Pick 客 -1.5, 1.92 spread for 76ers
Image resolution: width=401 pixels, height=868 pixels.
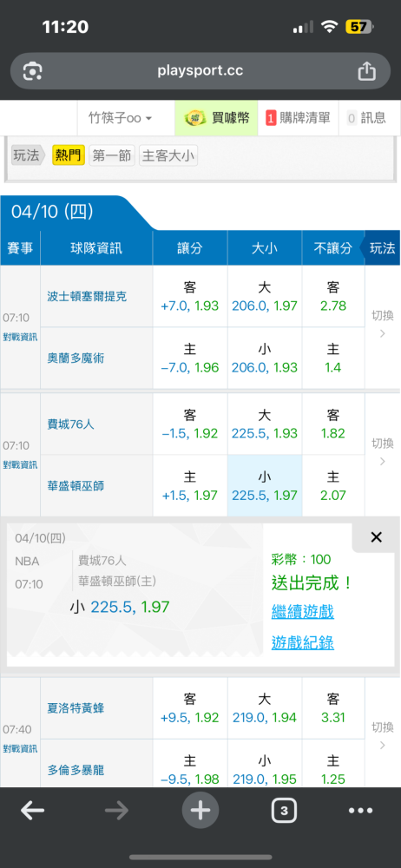click(190, 424)
